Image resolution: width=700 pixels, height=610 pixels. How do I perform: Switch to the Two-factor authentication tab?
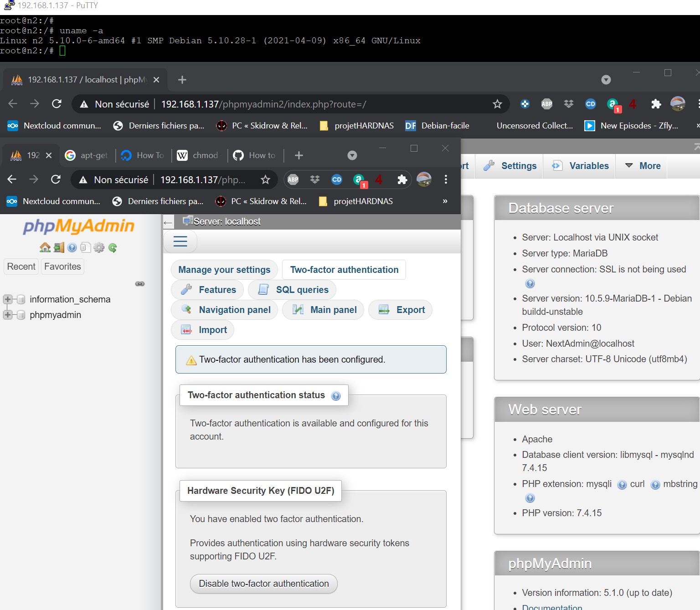tap(344, 269)
